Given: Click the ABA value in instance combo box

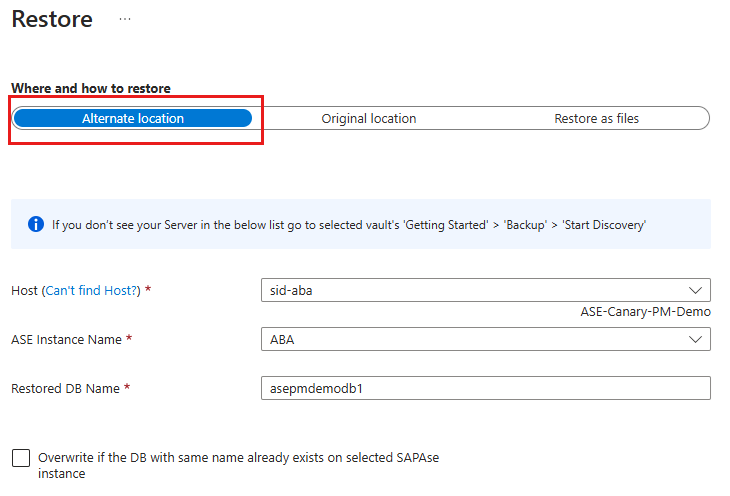Looking at the screenshot, I should click(x=282, y=340).
